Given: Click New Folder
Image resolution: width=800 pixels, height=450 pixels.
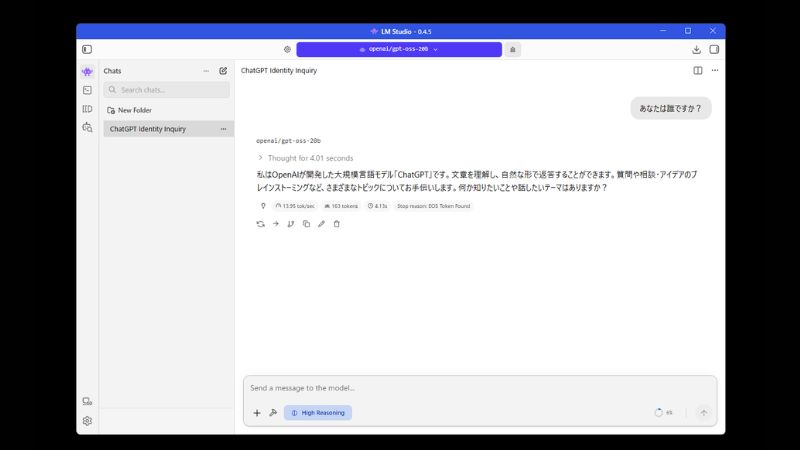Looking at the screenshot, I should (130, 110).
